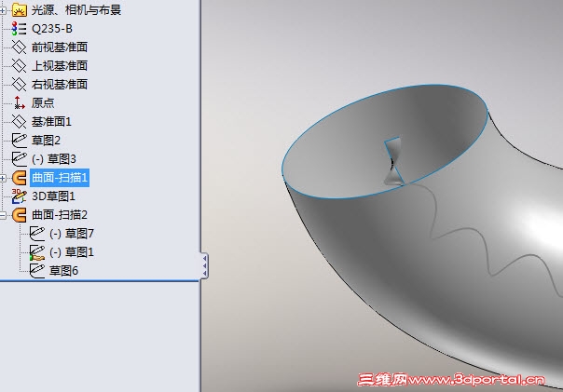Select the highlighted 曲面-扫描1 label
Viewport: 563px width, 392px height.
coord(60,178)
